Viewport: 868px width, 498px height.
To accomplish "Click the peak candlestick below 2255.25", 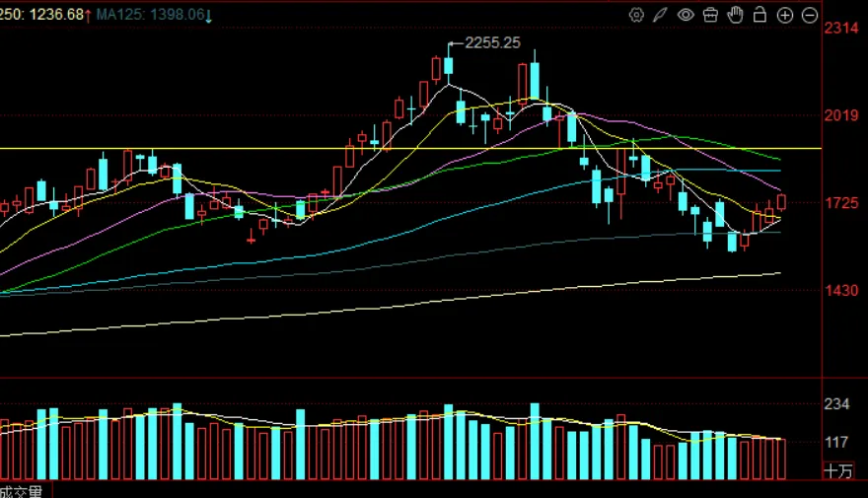I will pos(449,65).
